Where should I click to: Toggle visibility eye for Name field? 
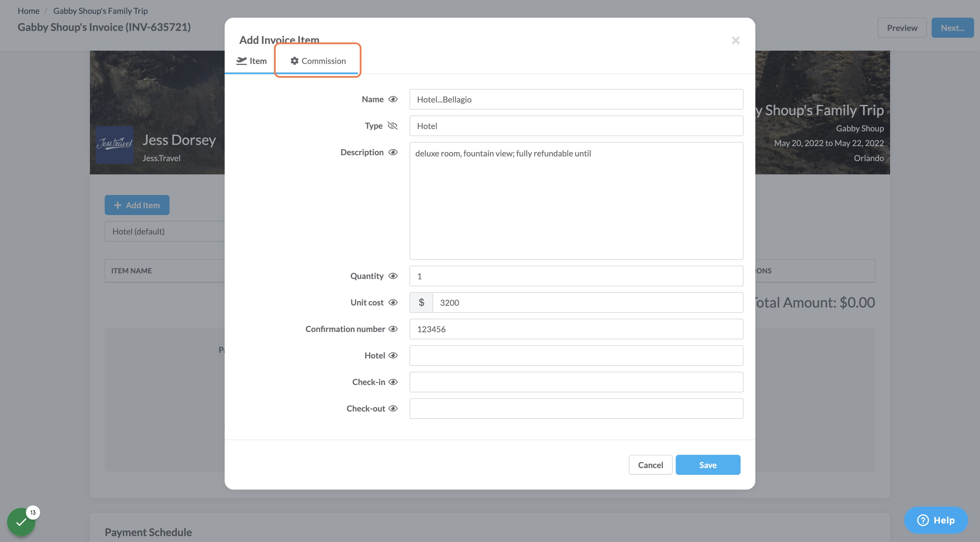[x=393, y=99]
